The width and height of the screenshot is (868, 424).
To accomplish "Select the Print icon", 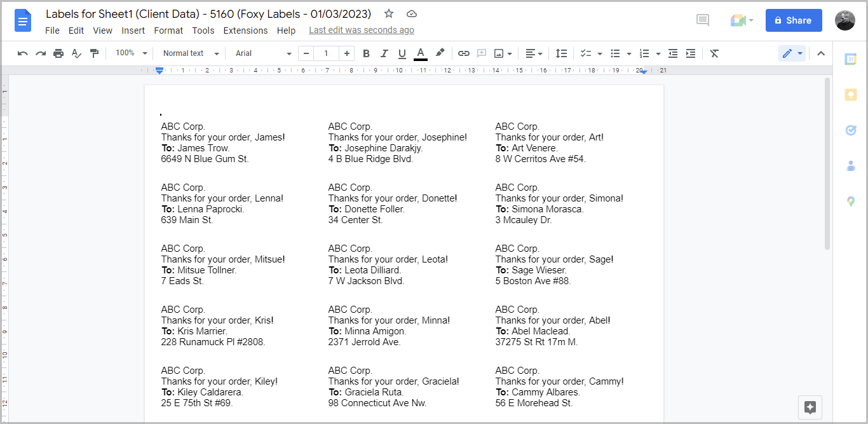I will tap(58, 53).
